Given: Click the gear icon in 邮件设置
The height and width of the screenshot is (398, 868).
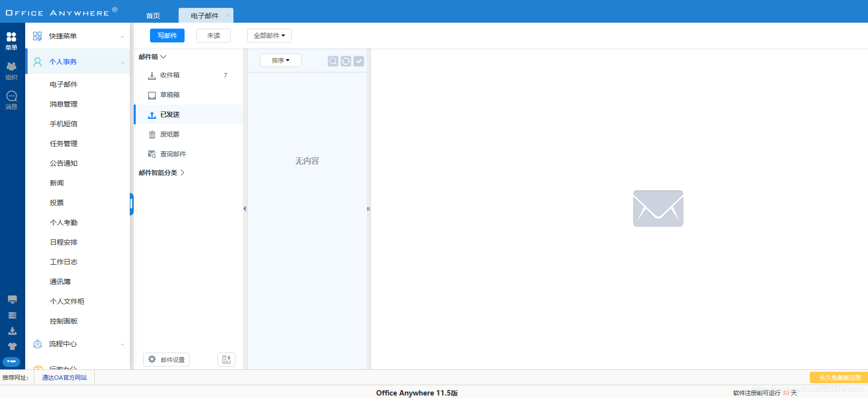Looking at the screenshot, I should pos(152,360).
